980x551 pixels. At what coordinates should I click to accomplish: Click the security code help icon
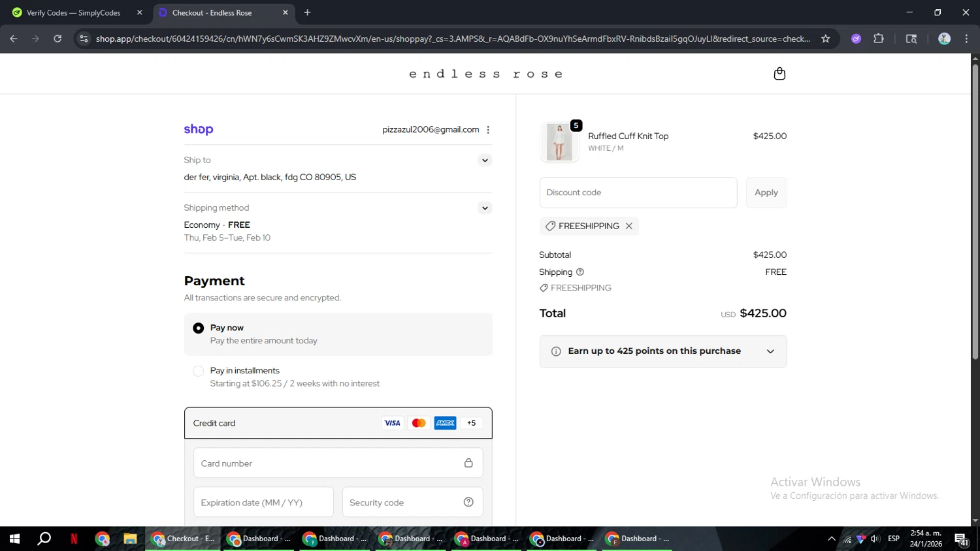coord(468,502)
